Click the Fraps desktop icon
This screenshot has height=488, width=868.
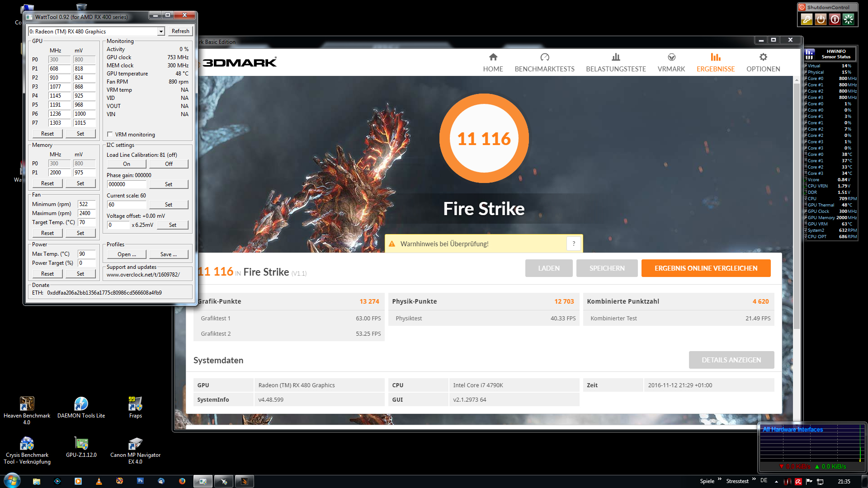tap(135, 404)
